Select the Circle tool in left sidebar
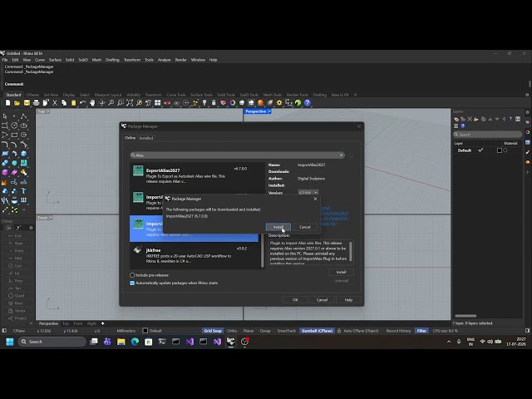 (x=14, y=126)
